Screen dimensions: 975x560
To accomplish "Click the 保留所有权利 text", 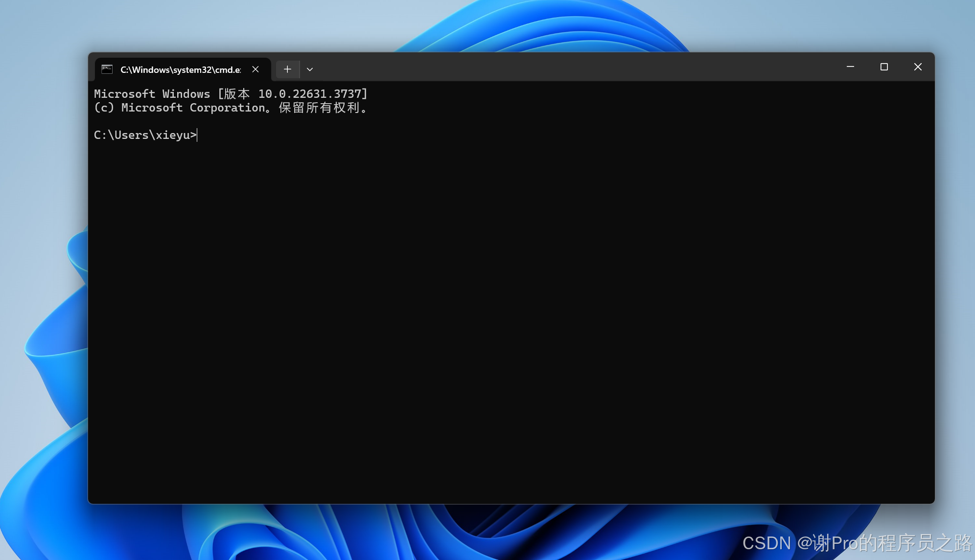I will coord(319,108).
